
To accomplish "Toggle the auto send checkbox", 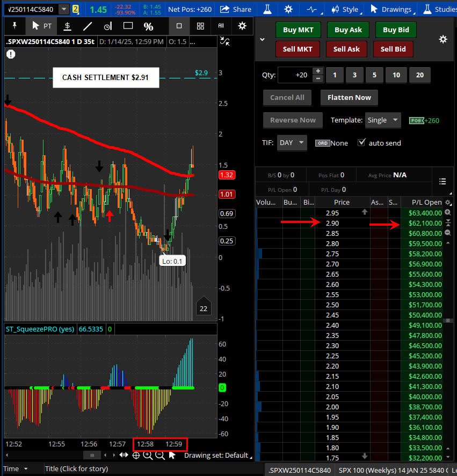I will pos(362,142).
